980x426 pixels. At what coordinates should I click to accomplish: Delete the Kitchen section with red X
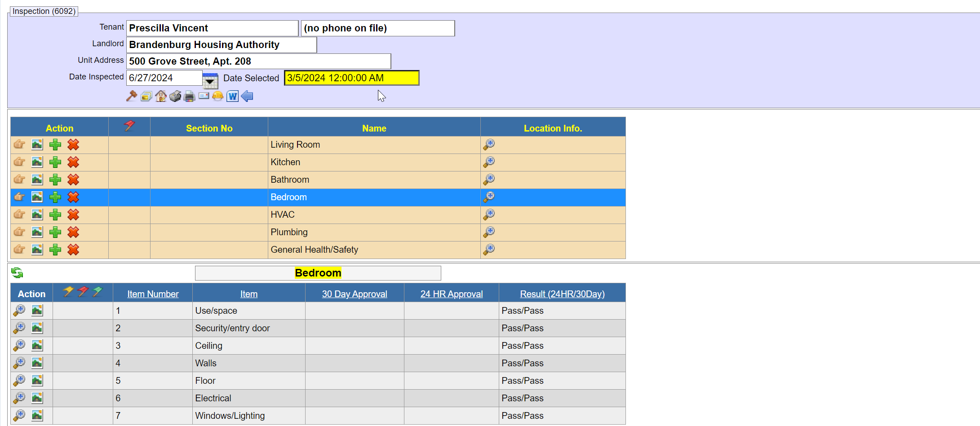coord(73,162)
